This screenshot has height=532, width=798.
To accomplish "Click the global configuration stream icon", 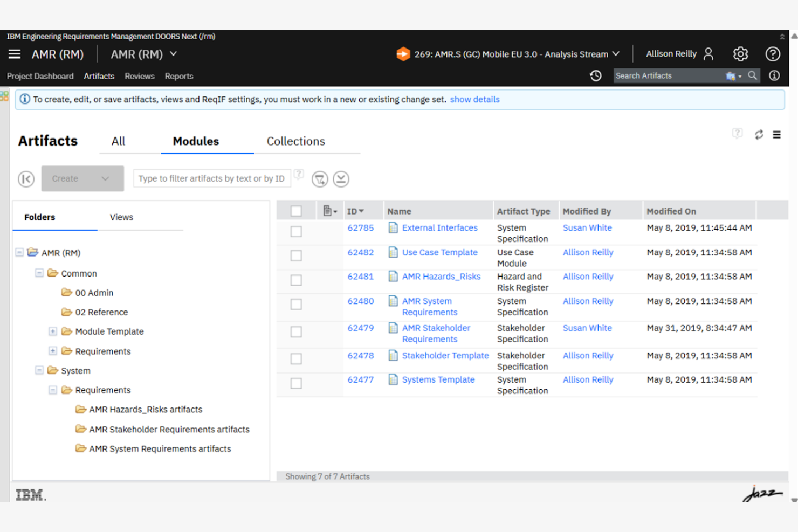I will (x=403, y=54).
